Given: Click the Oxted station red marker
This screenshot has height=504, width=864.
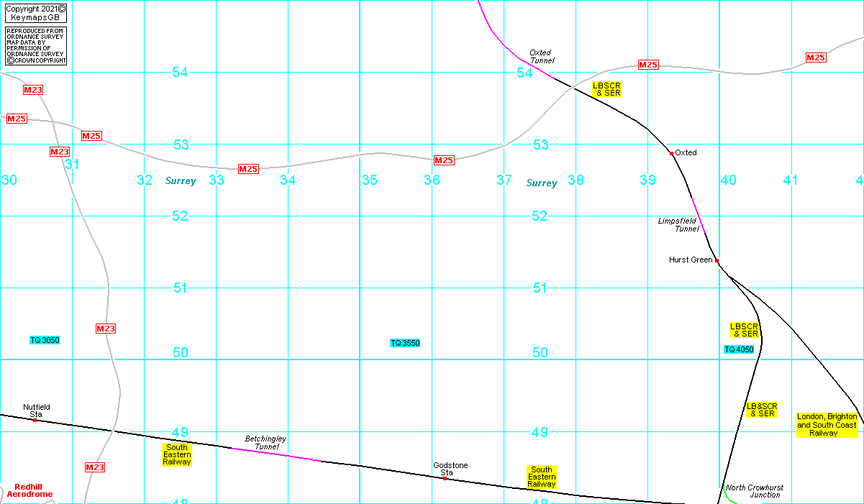Looking at the screenshot, I should pos(671,153).
